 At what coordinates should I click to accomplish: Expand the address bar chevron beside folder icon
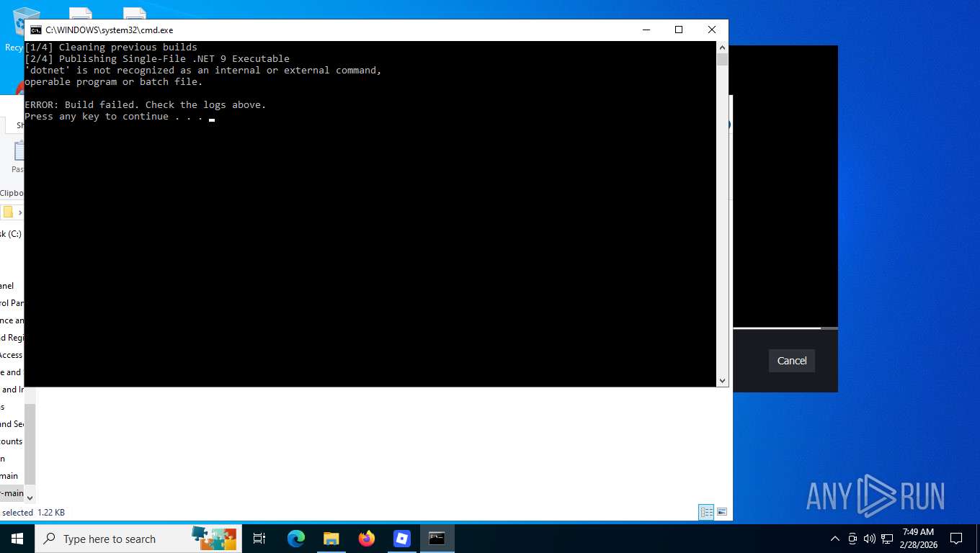20,212
